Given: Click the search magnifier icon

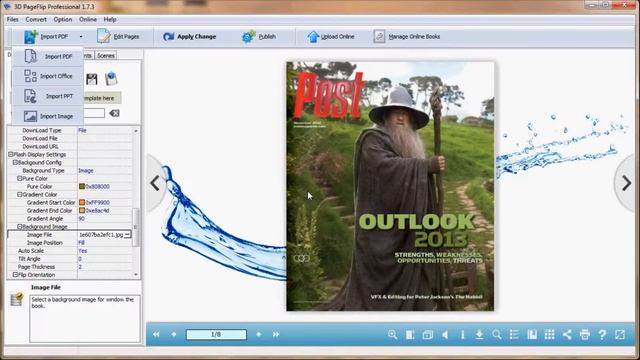Looking at the screenshot, I should click(497, 335).
